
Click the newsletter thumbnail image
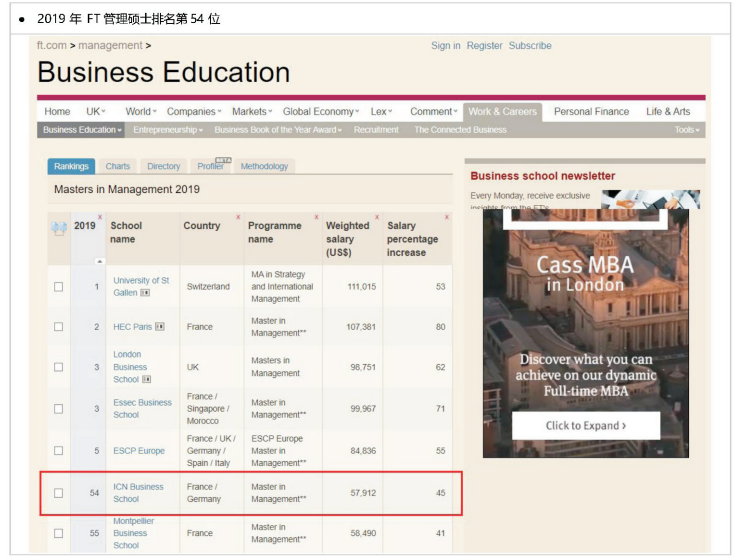click(651, 199)
